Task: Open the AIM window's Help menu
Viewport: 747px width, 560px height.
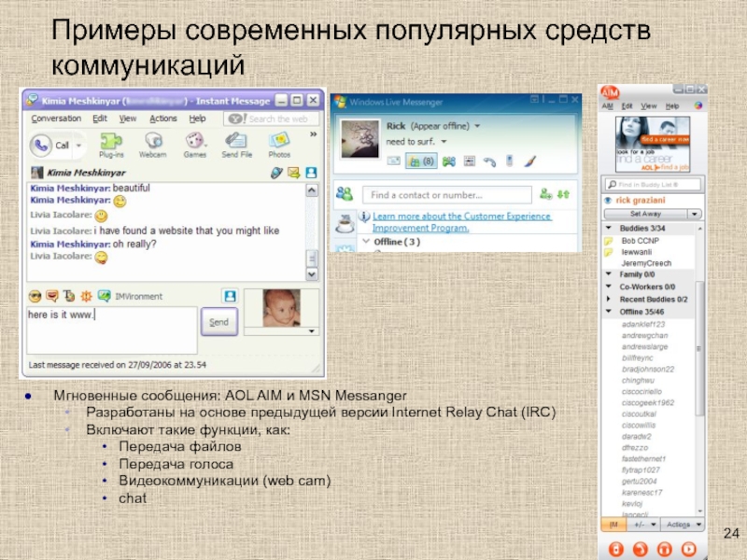Action: 672,105
